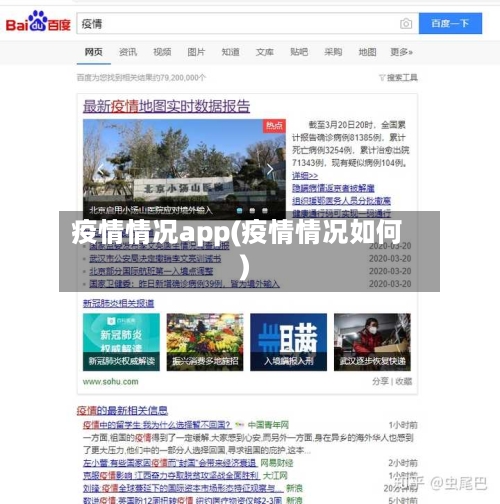Show next carousel image arrow
This screenshot has width=500, height=504.
270,170
